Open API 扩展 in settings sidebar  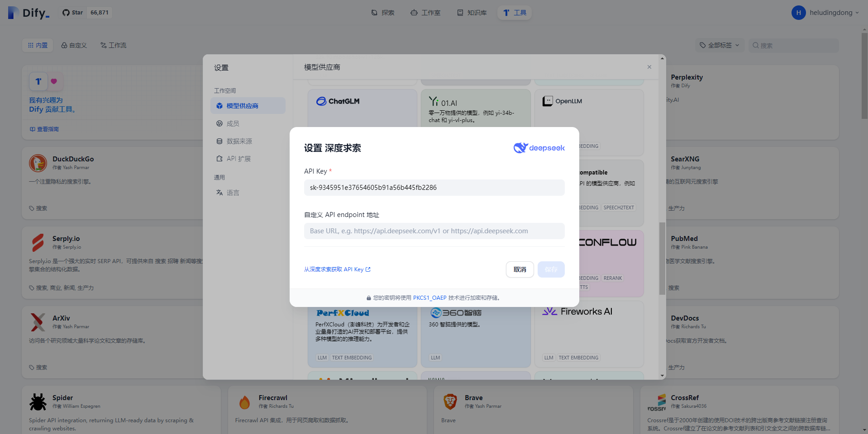248,159
